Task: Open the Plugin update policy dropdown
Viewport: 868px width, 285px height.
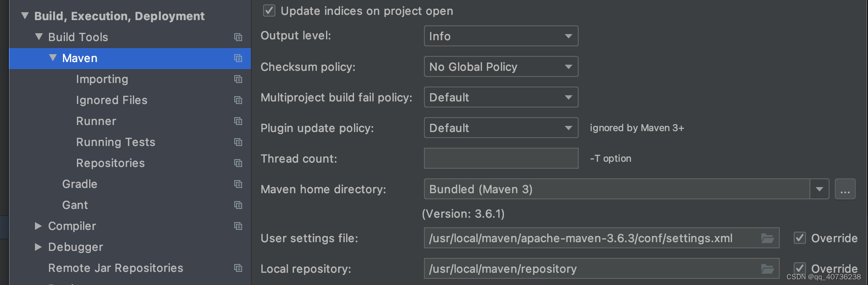Action: pyautogui.click(x=501, y=128)
